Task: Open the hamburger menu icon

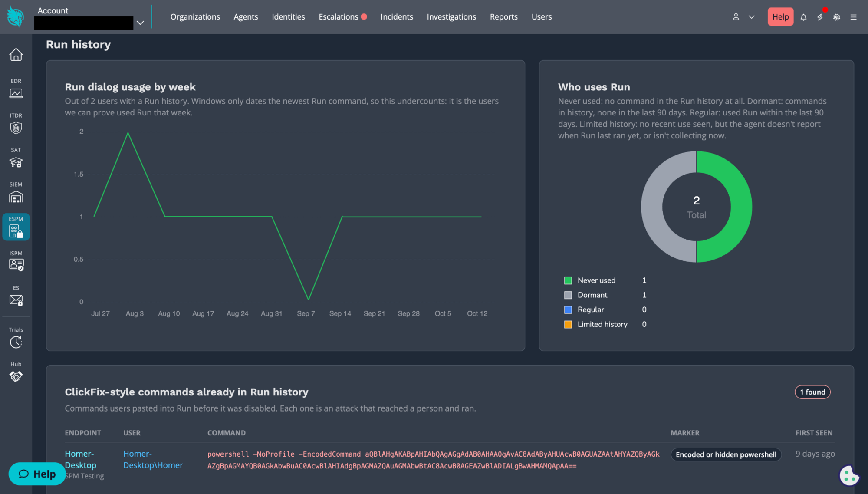Action: pos(853,17)
